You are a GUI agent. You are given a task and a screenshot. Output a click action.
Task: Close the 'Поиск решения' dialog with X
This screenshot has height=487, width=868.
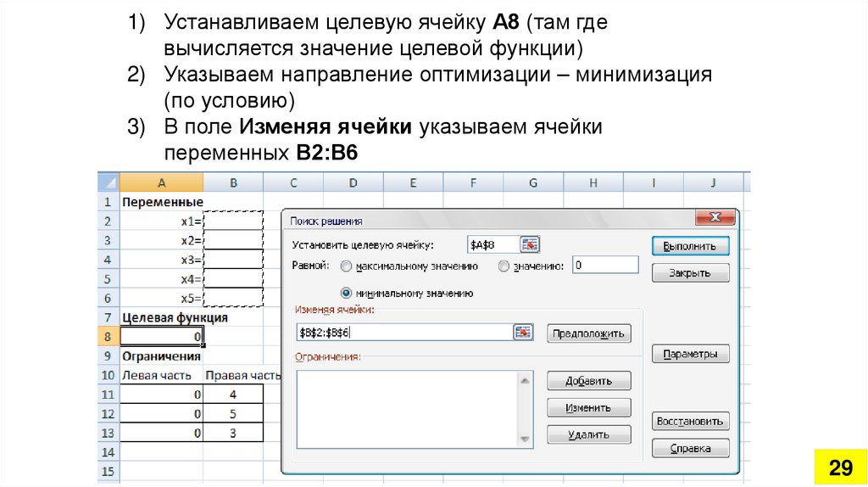pyautogui.click(x=715, y=217)
